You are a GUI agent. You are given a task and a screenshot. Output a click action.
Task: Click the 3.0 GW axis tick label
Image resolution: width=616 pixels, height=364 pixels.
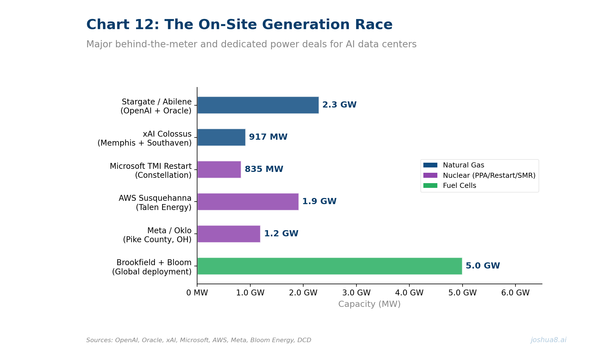(356, 292)
